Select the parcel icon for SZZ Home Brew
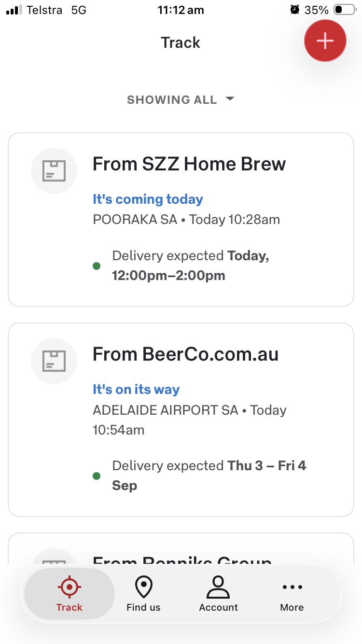Screen dimensions: 362x644 (54, 171)
